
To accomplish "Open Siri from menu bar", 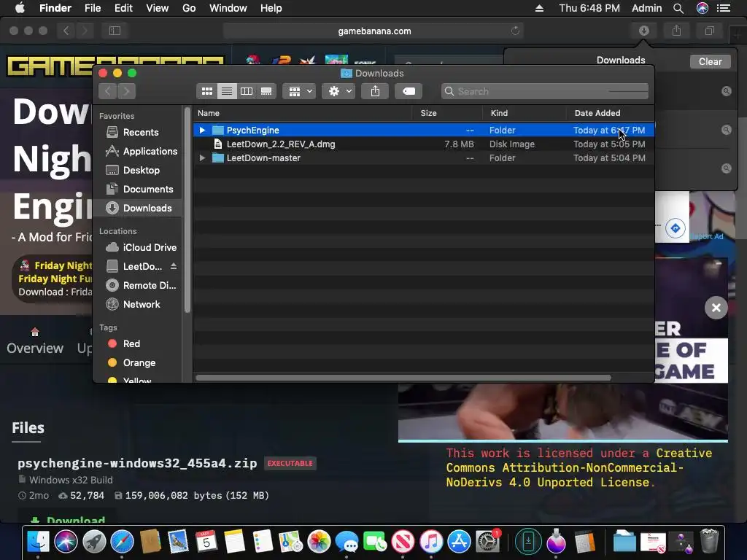I will point(703,8).
